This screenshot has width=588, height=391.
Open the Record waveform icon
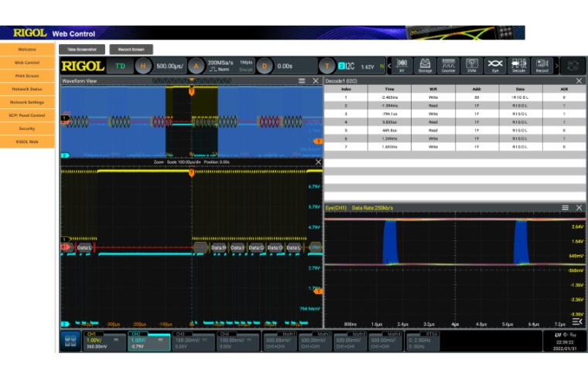(x=542, y=66)
